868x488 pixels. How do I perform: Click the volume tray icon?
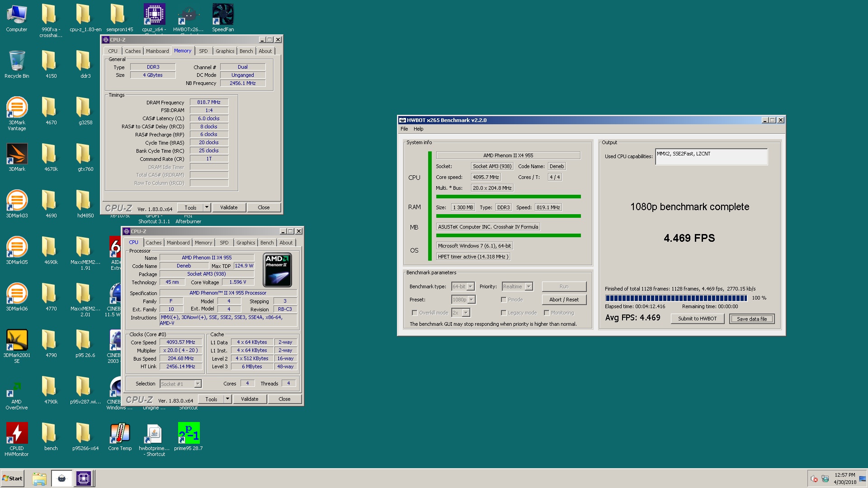[814, 479]
